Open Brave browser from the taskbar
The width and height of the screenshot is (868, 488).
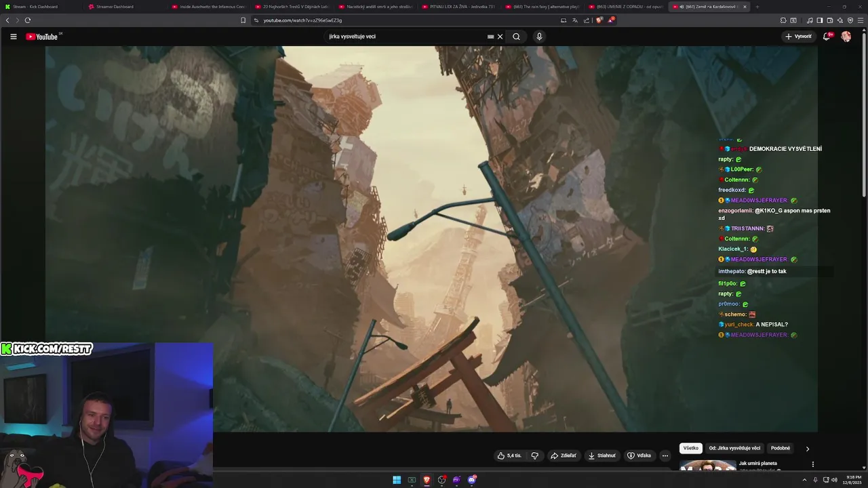pyautogui.click(x=427, y=480)
